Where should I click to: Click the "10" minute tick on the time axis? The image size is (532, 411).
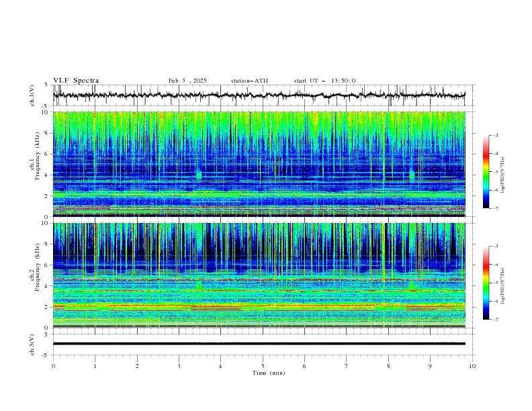pyautogui.click(x=472, y=366)
